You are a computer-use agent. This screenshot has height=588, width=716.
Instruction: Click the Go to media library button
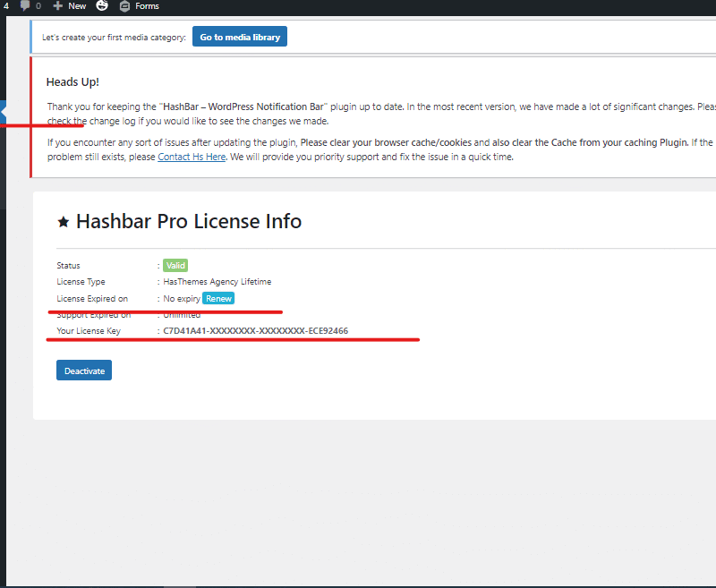tap(240, 37)
